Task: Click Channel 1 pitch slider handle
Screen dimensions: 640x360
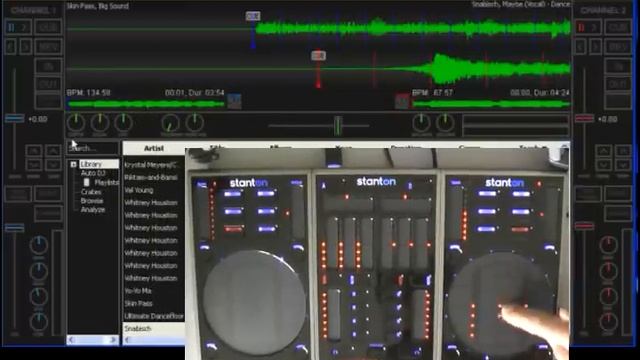Action: tap(15, 119)
